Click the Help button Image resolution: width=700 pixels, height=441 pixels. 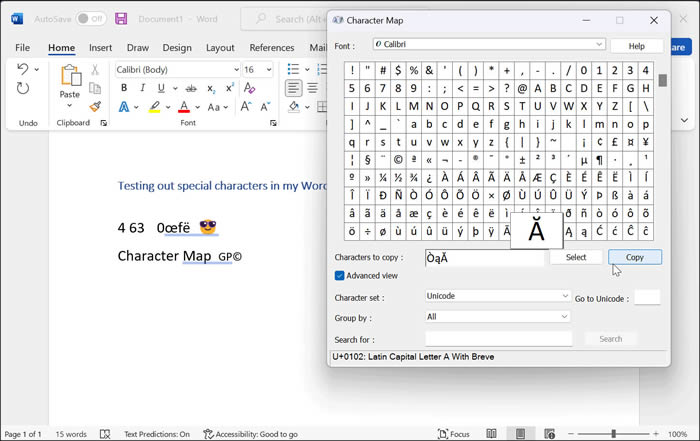636,46
